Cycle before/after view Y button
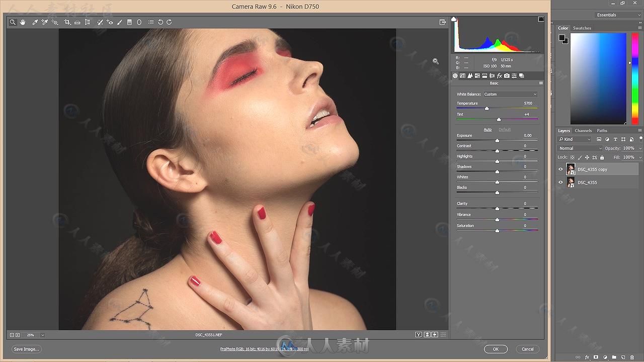644x362 pixels. [x=419, y=335]
